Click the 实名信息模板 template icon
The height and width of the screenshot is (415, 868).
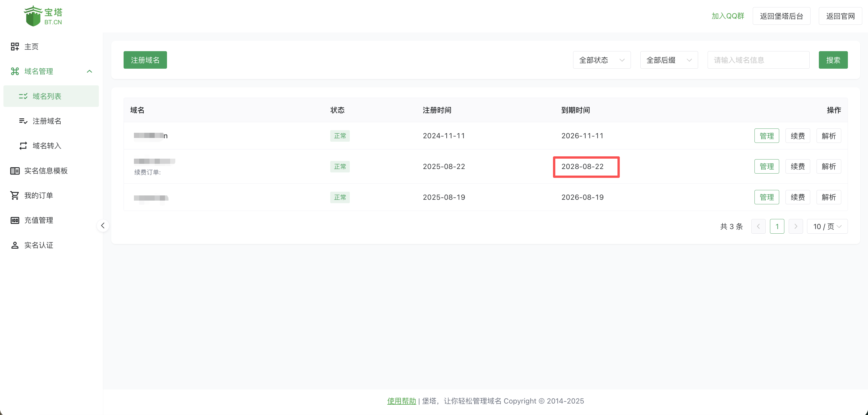15,171
